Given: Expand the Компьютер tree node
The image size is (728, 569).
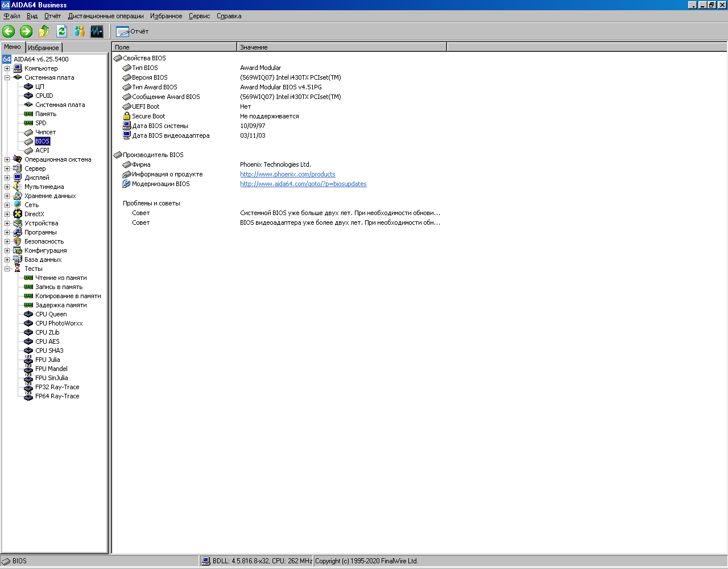Looking at the screenshot, I should tap(7, 68).
